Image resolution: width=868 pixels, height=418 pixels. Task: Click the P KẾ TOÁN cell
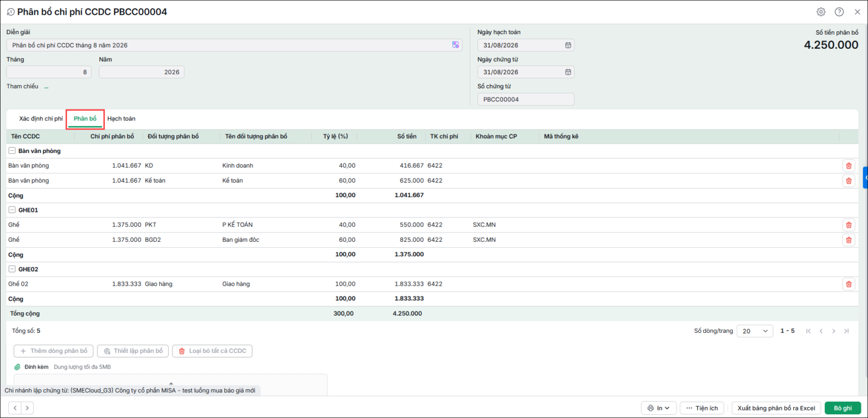[238, 225]
